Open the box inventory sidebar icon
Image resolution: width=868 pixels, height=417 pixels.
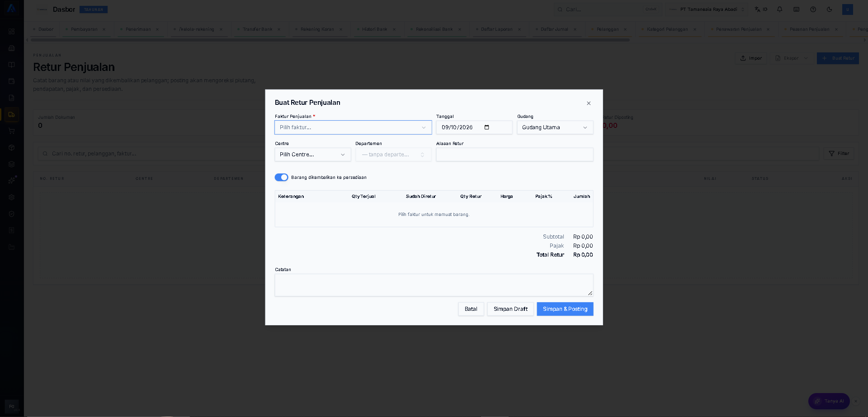(12, 148)
